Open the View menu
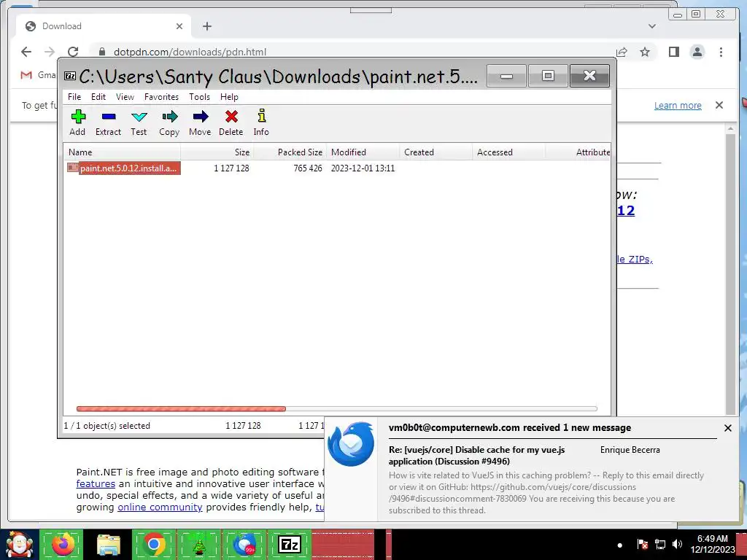 point(125,97)
